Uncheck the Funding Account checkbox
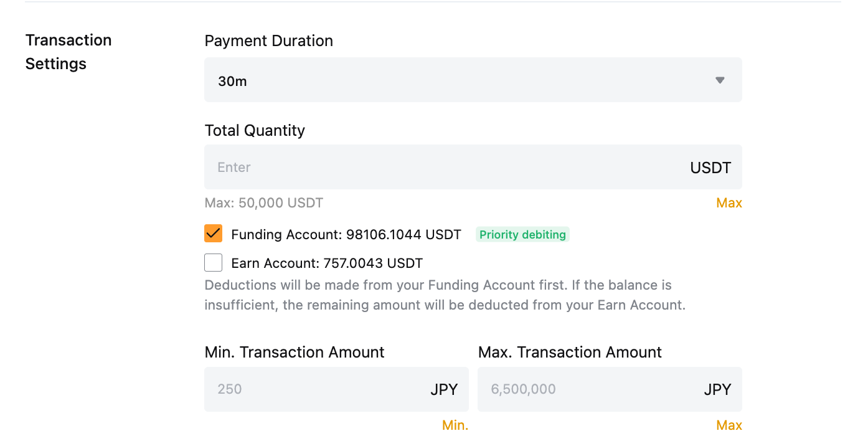 click(214, 234)
